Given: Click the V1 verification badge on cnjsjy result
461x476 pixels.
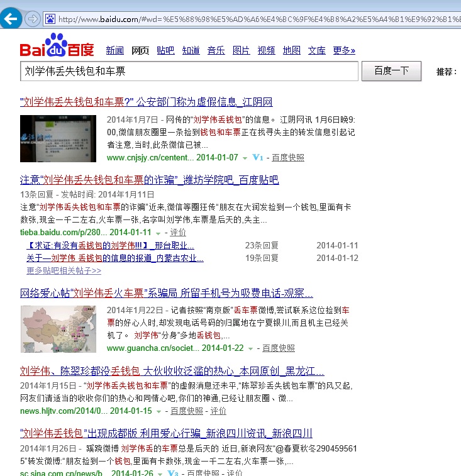Looking at the screenshot, I should coord(257,157).
